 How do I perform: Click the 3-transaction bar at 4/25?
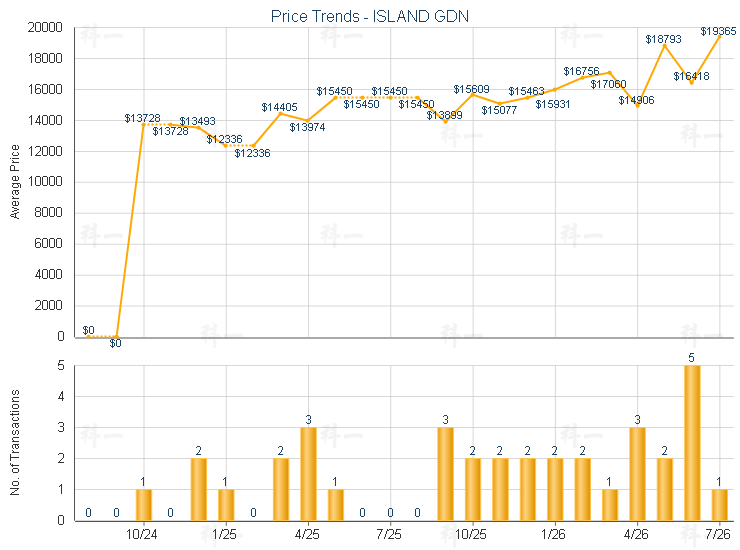(x=308, y=474)
